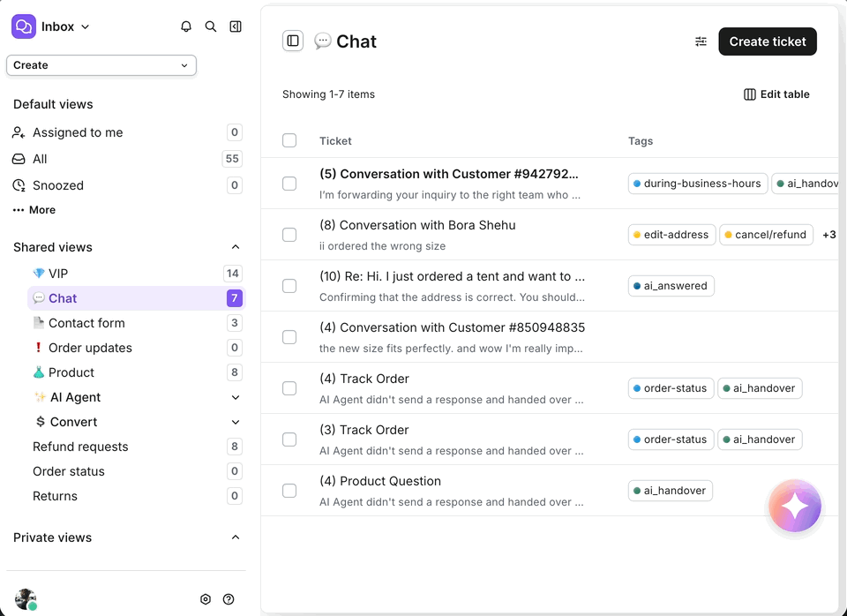Click the purple Inbox app logo
This screenshot has height=616, width=847.
tap(24, 26)
